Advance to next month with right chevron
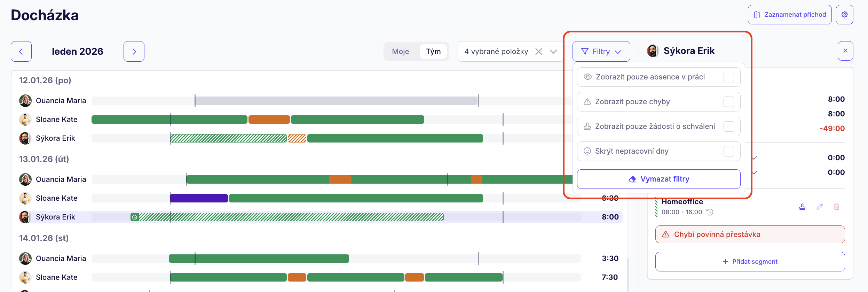 pyautogui.click(x=134, y=52)
